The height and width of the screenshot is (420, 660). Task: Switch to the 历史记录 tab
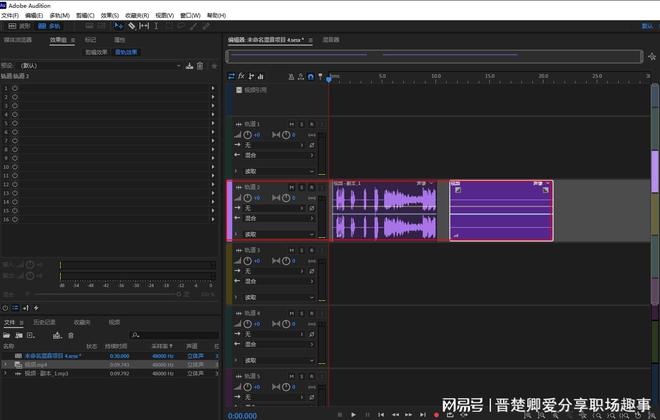[44, 322]
